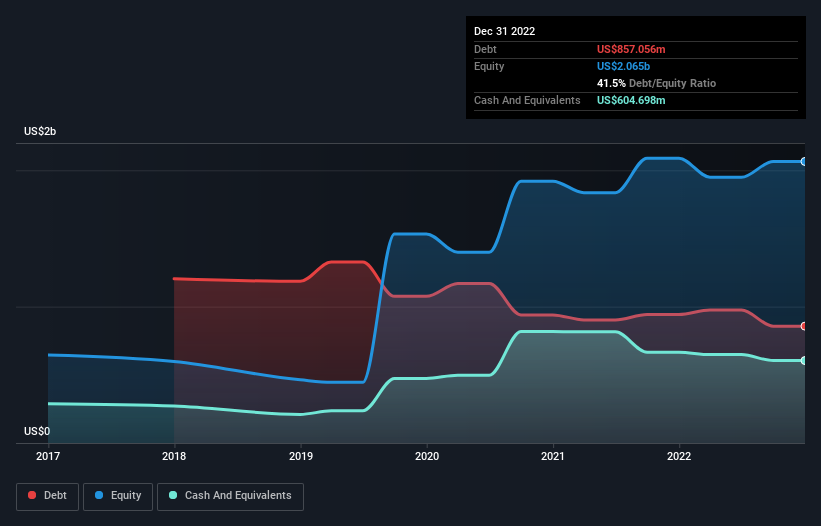Click the 2020 x-axis label
Screen dimensions: 821x526
point(427,456)
